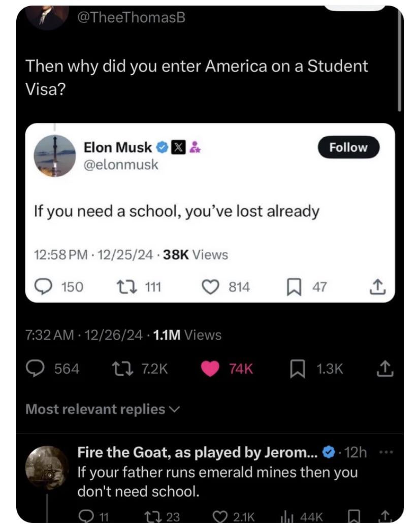Image resolution: width=420 pixels, height=526 pixels.
Task: Open replies on the main tweet (564)
Action: tap(36, 369)
